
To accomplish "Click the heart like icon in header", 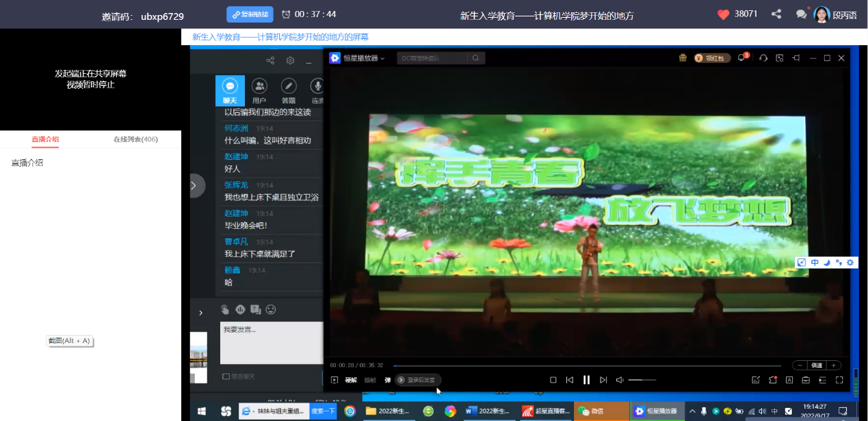I will [x=724, y=14].
